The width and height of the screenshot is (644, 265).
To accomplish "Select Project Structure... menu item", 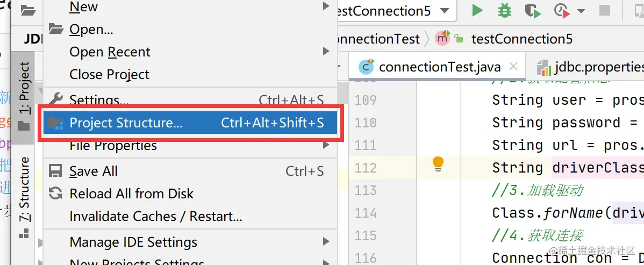I will (x=190, y=123).
